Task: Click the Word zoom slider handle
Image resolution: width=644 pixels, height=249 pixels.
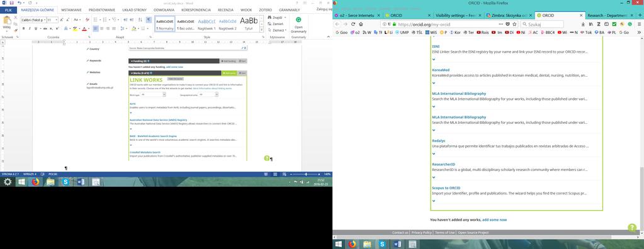Action: pos(305,174)
